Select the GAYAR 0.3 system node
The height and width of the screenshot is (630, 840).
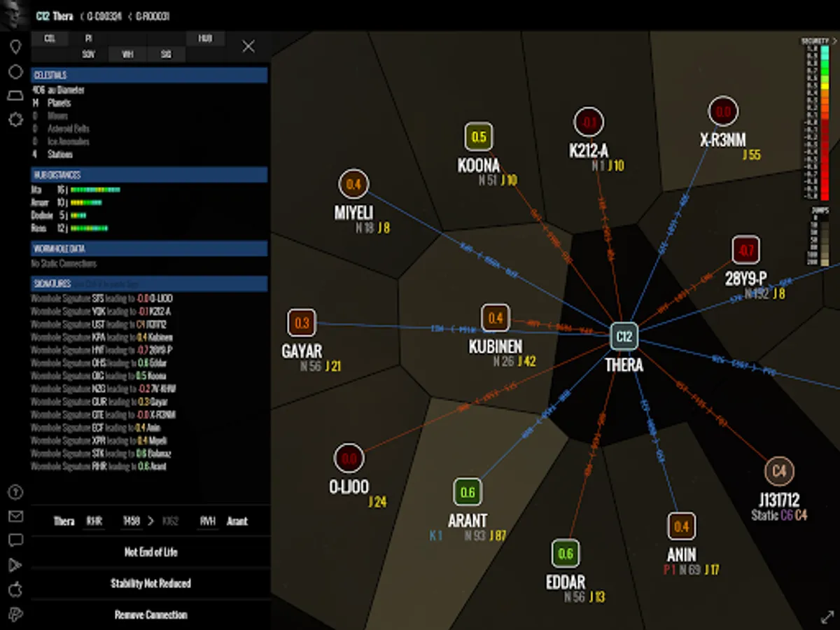[x=302, y=323]
